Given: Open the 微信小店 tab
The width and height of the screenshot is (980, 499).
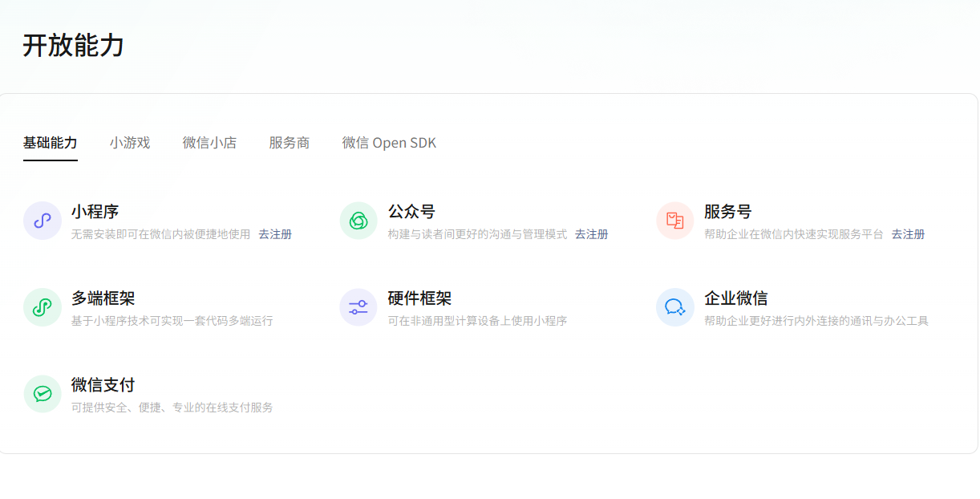Looking at the screenshot, I should pyautogui.click(x=209, y=143).
